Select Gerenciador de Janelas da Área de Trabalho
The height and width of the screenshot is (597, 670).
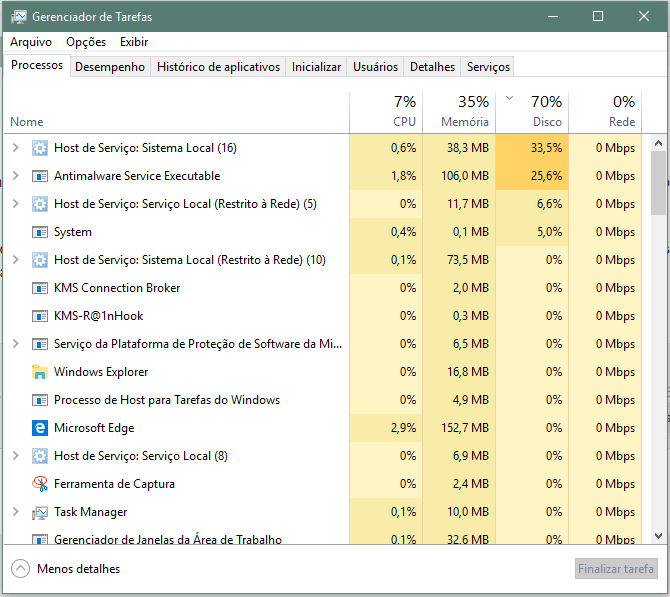[168, 539]
